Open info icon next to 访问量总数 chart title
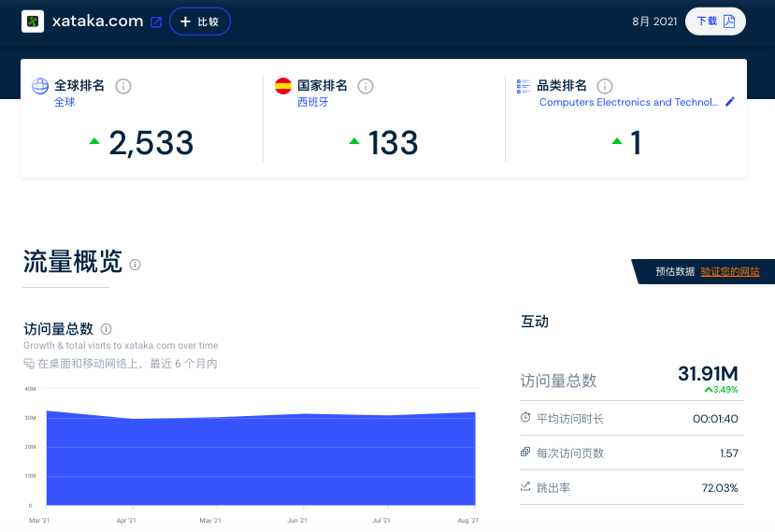The height and width of the screenshot is (532, 775). (107, 329)
